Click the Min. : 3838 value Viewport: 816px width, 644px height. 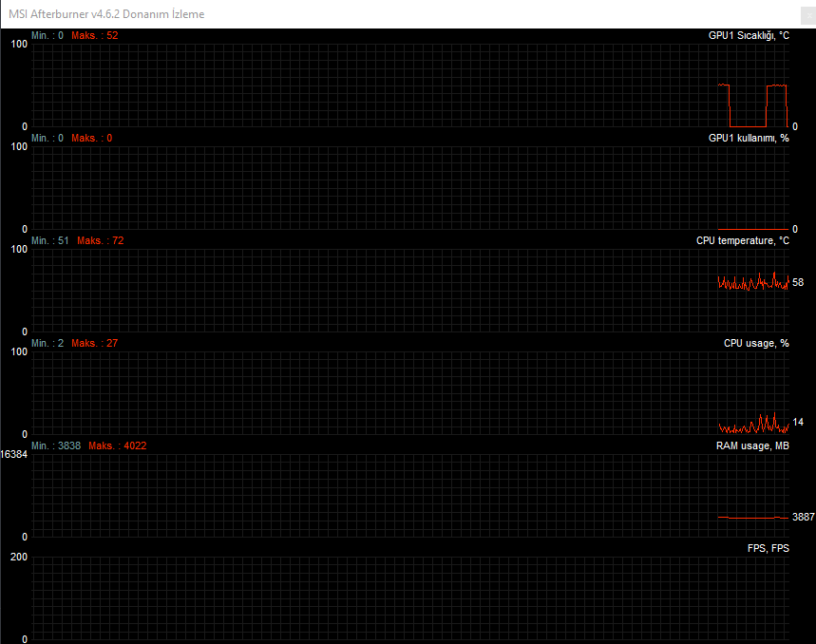pos(56,445)
